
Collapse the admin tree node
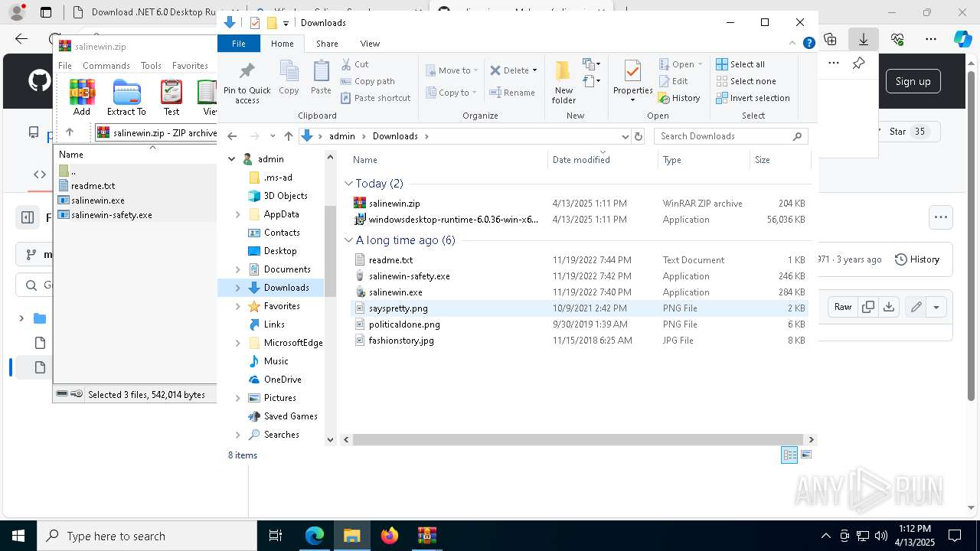click(x=232, y=159)
